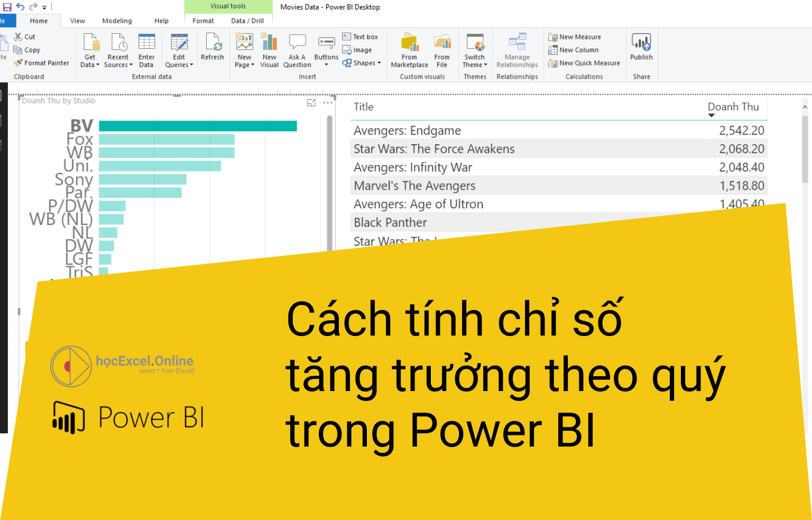The image size is (812, 520).
Task: Click the Copy button
Action: tap(27, 50)
